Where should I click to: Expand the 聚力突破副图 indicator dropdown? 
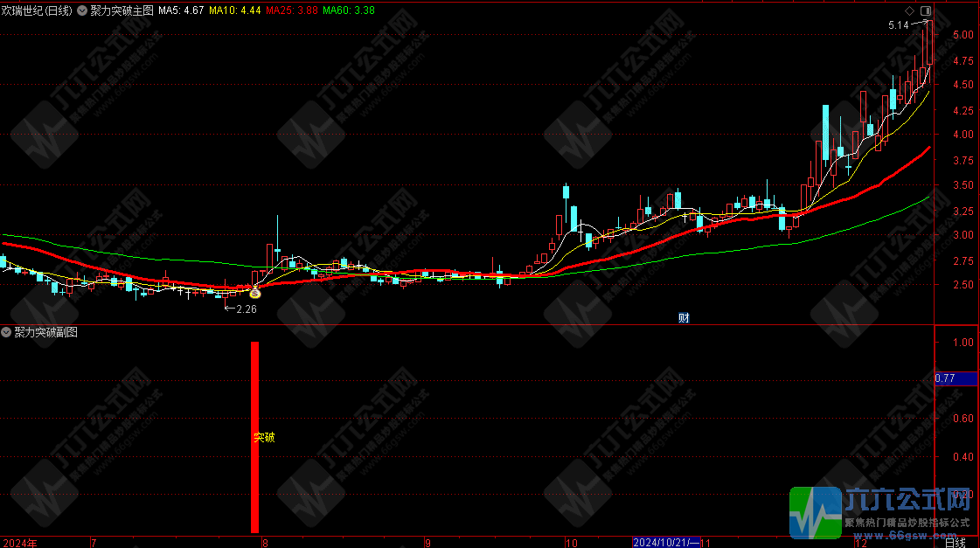coord(7,332)
